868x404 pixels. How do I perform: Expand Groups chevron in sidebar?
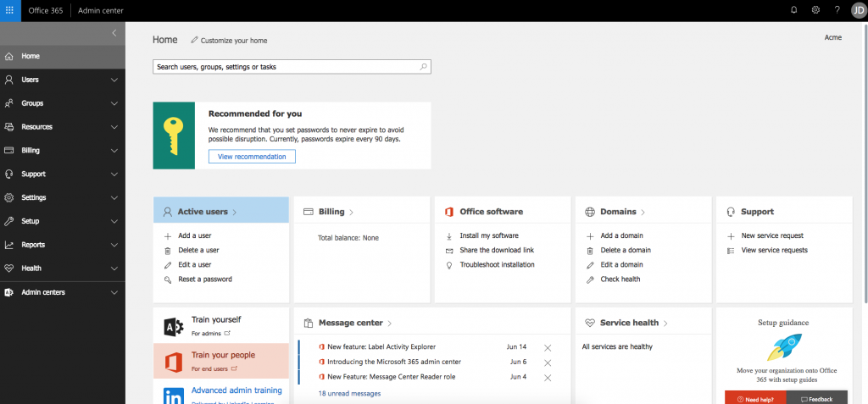click(x=114, y=103)
